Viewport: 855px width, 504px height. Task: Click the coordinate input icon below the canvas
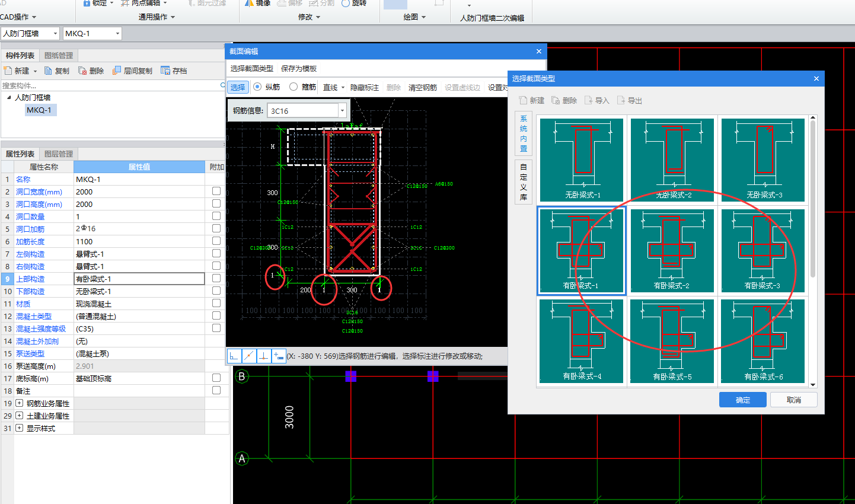[x=279, y=356]
